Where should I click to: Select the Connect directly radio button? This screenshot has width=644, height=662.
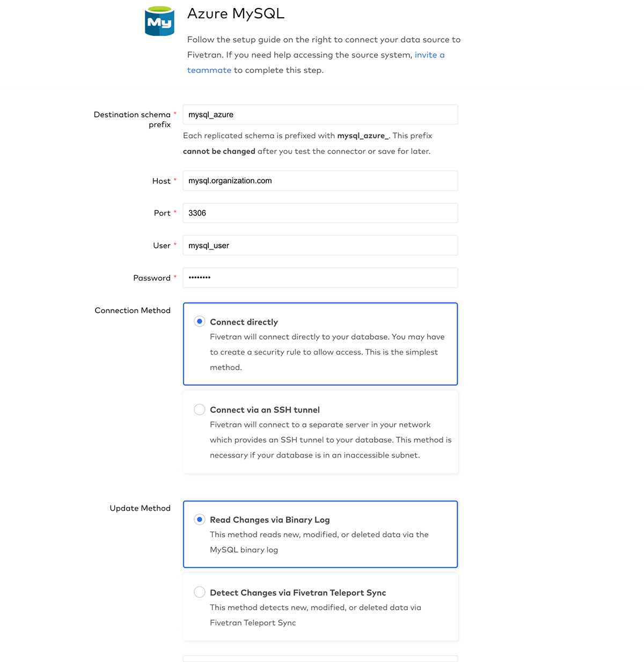tap(200, 321)
